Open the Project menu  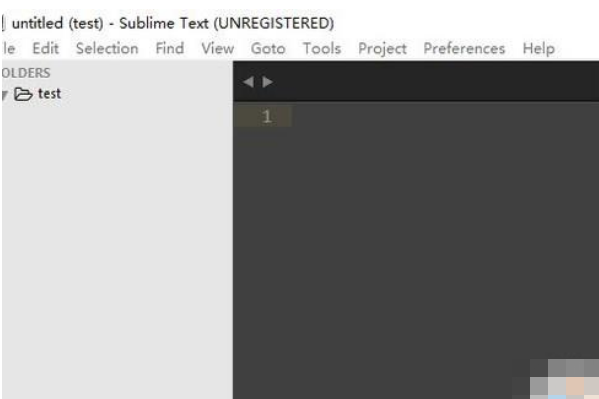[382, 49]
